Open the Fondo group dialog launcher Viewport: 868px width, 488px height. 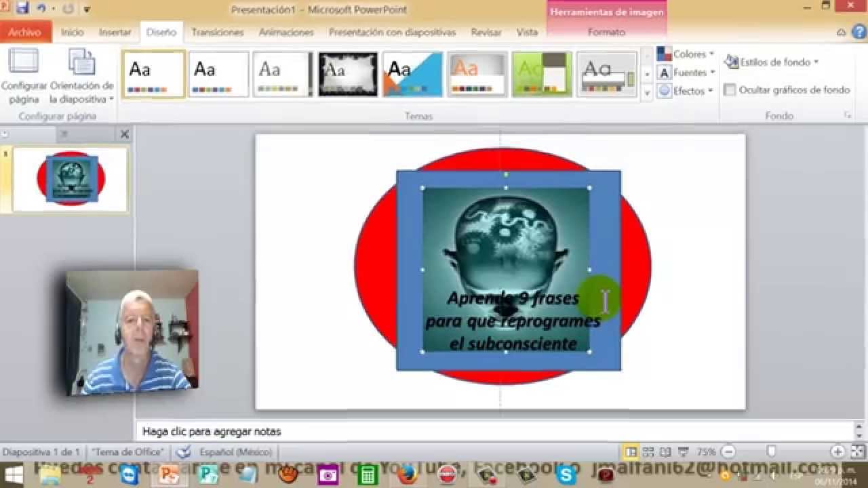[848, 116]
